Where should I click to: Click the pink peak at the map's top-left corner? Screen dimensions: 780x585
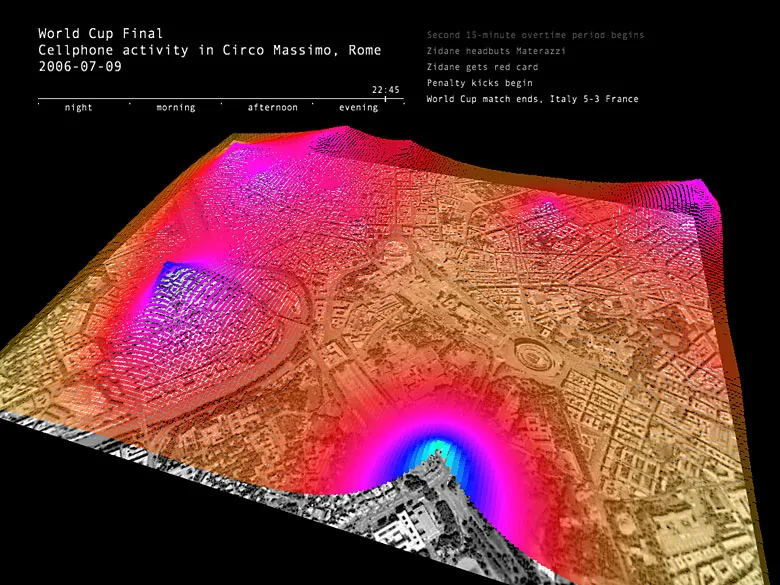(x=240, y=150)
